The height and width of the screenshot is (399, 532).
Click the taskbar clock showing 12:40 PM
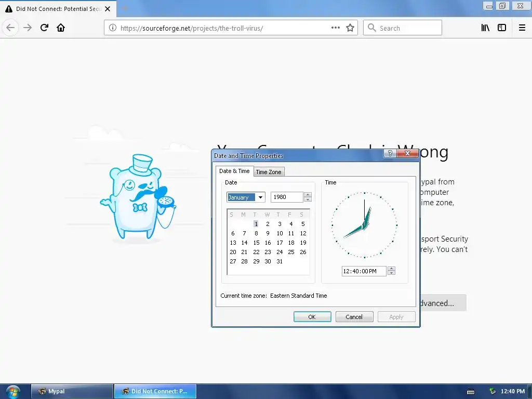coord(513,391)
